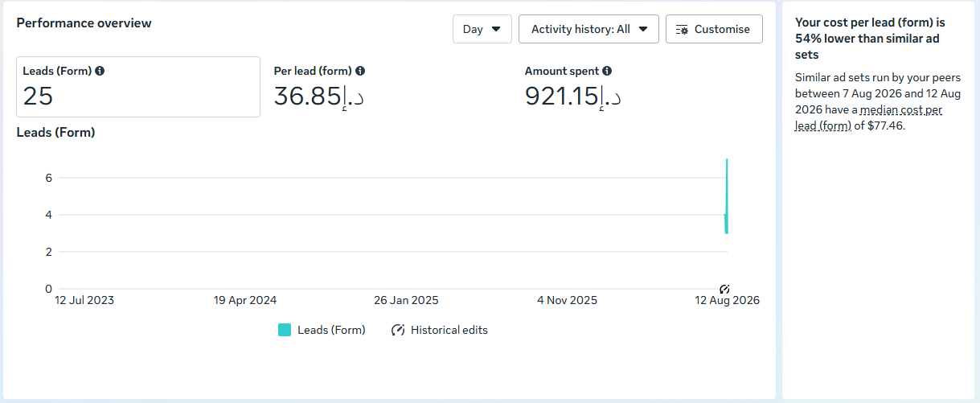Click the 12 Aug 2026 axis label

pos(728,300)
